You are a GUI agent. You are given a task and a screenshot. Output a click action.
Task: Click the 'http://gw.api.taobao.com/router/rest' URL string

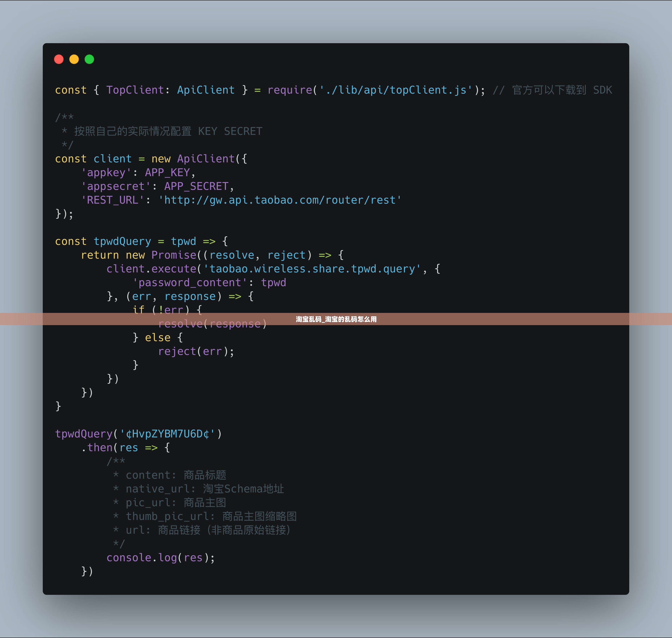[280, 200]
